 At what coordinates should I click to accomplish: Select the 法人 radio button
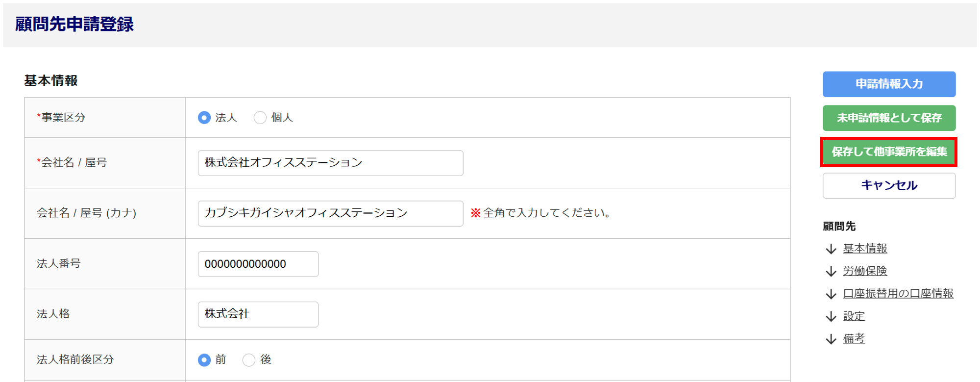[204, 118]
